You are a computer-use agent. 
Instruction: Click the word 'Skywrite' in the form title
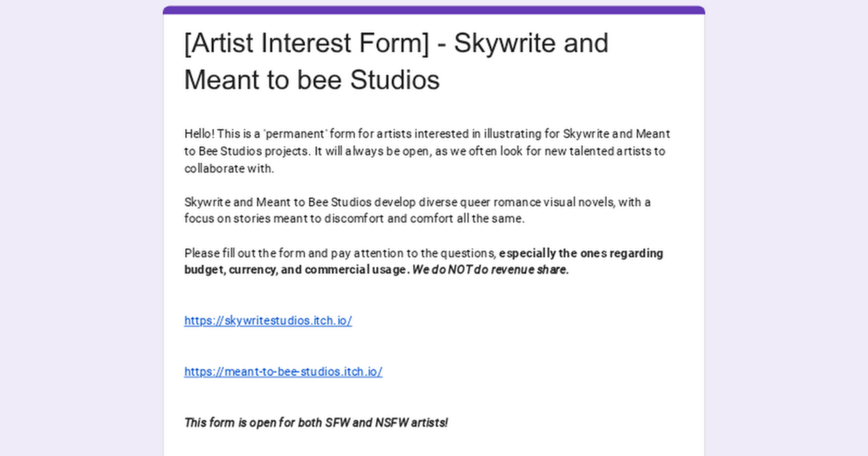point(505,43)
